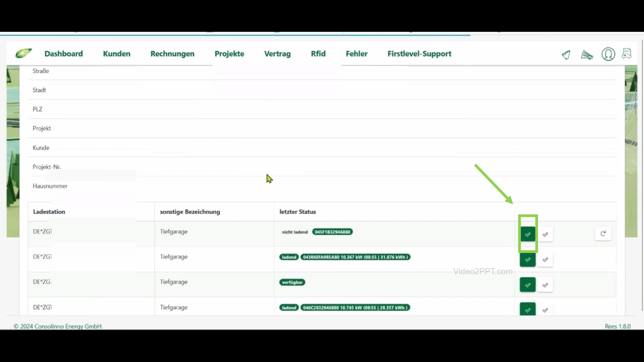This screenshot has height=362, width=644.
Task: Click the Projekt field label
Action: (x=42, y=128)
